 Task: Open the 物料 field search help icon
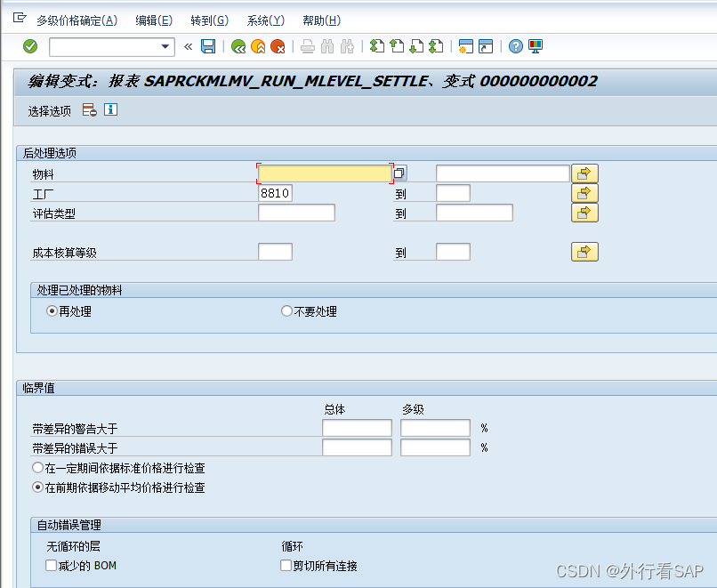[399, 173]
